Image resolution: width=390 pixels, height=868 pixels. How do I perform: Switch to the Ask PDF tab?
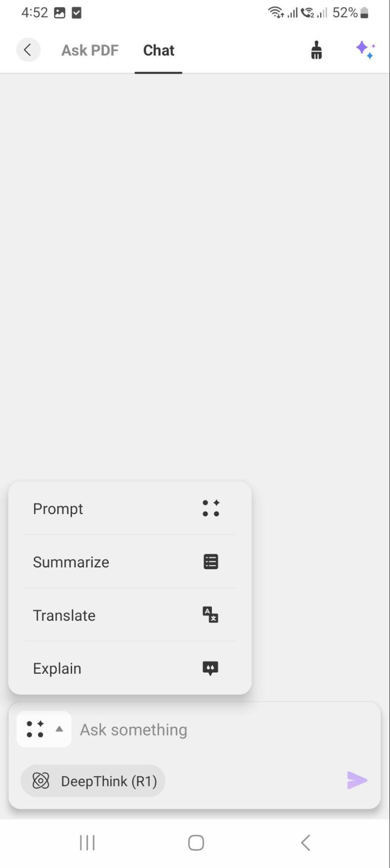(x=90, y=50)
